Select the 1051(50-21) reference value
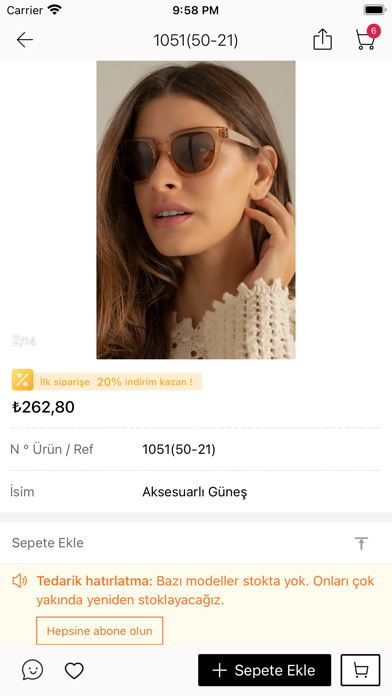 pyautogui.click(x=179, y=450)
